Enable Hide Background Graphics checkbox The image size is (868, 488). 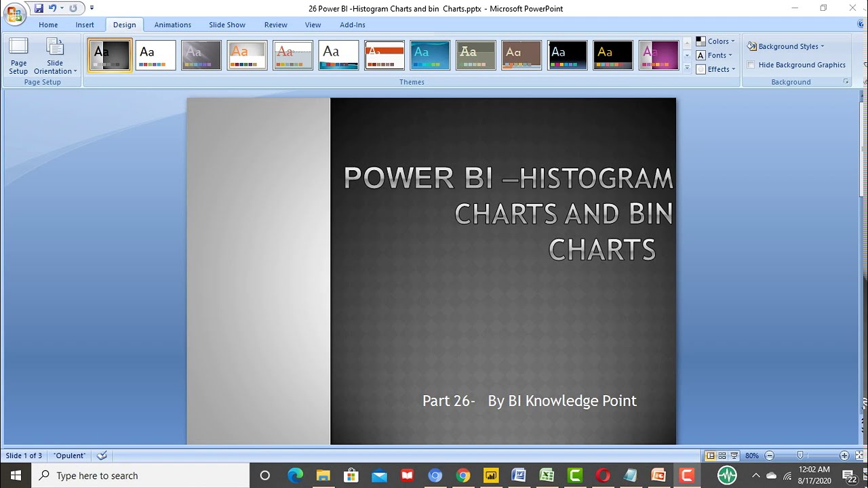[x=751, y=65]
